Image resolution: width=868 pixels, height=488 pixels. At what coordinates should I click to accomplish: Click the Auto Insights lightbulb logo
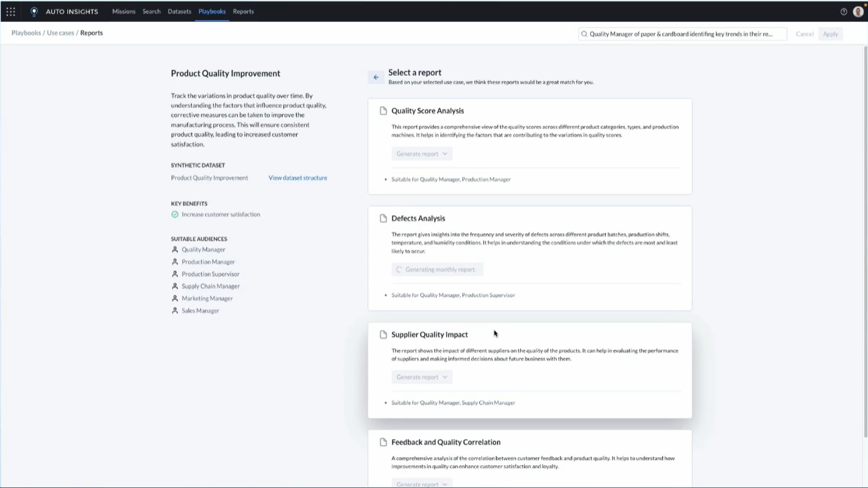(x=34, y=12)
